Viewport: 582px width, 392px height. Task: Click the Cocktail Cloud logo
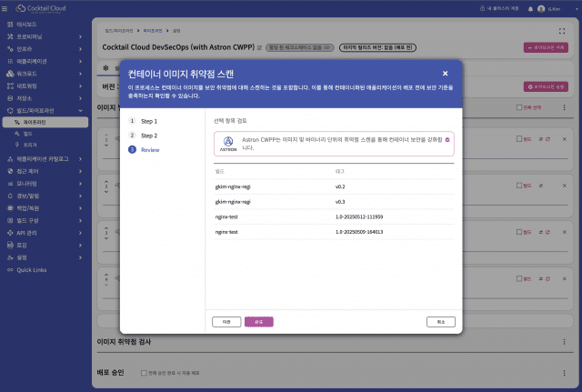[41, 8]
